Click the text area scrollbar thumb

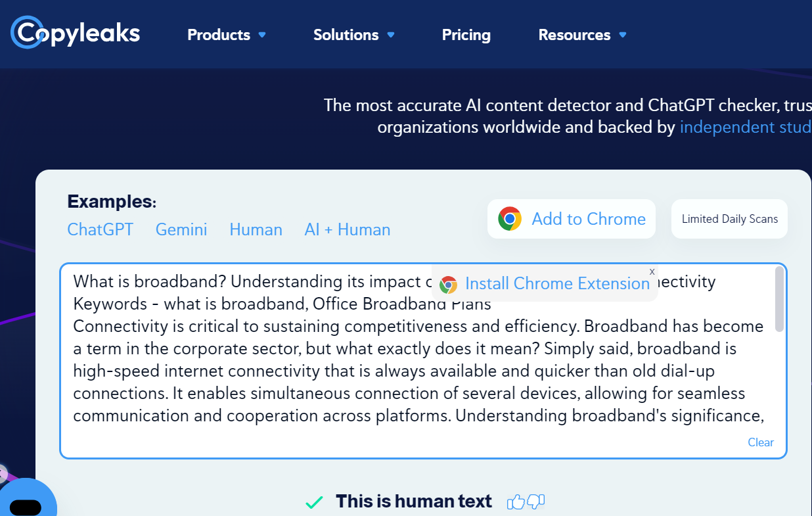point(779,299)
